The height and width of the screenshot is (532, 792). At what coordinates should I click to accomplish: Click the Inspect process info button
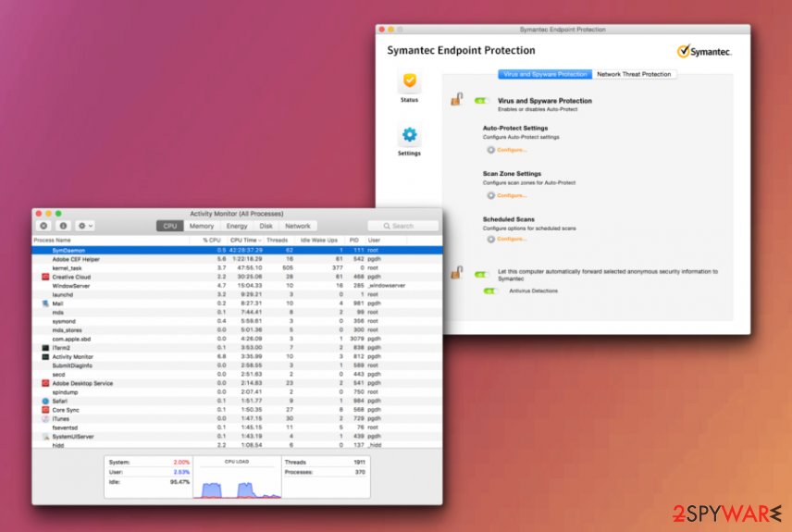pos(63,226)
